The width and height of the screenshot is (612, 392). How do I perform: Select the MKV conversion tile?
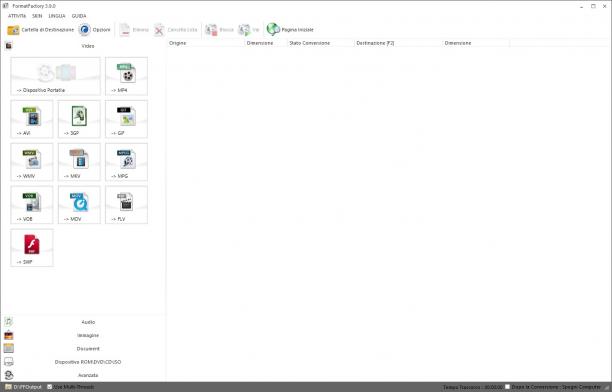79,162
